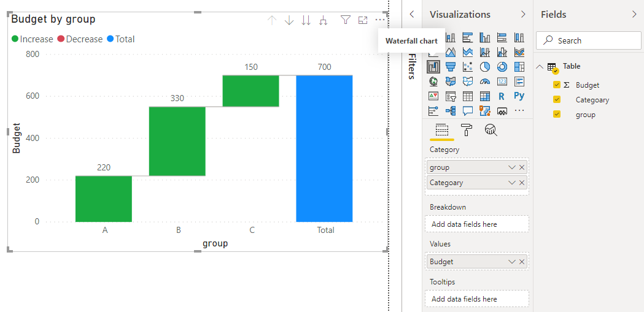Collapse the Table node in Fields
Screen dimensions: 644x312
point(540,66)
